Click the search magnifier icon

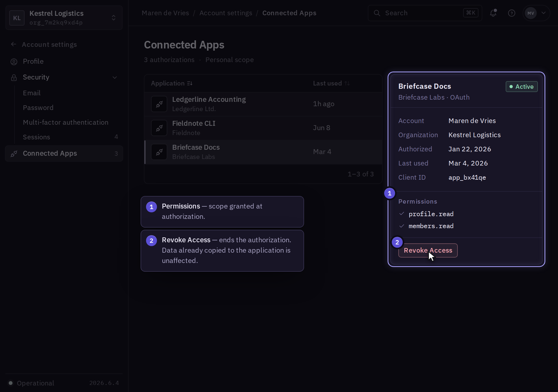pos(377,13)
